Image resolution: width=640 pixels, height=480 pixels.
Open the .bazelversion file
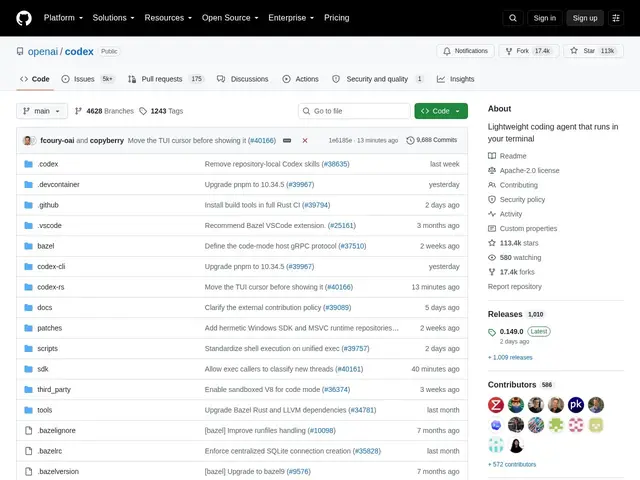[58, 471]
